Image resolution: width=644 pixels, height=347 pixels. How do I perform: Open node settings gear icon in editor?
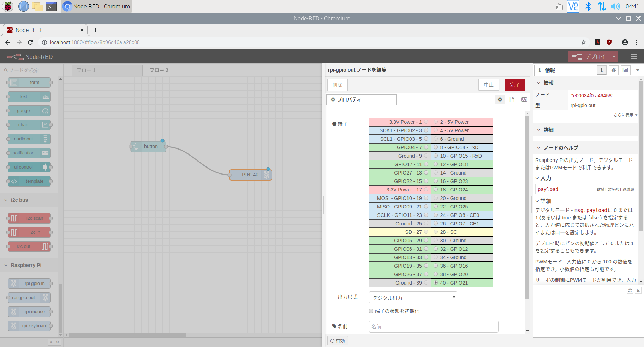point(500,99)
